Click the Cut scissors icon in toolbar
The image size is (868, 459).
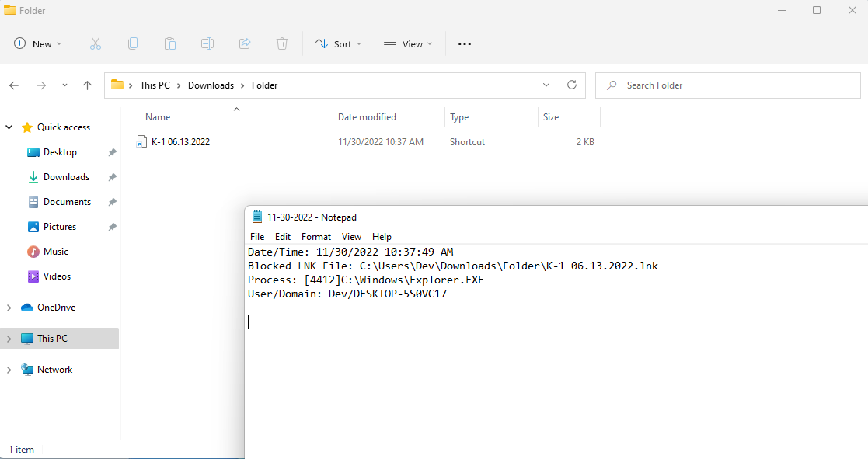[x=96, y=43]
